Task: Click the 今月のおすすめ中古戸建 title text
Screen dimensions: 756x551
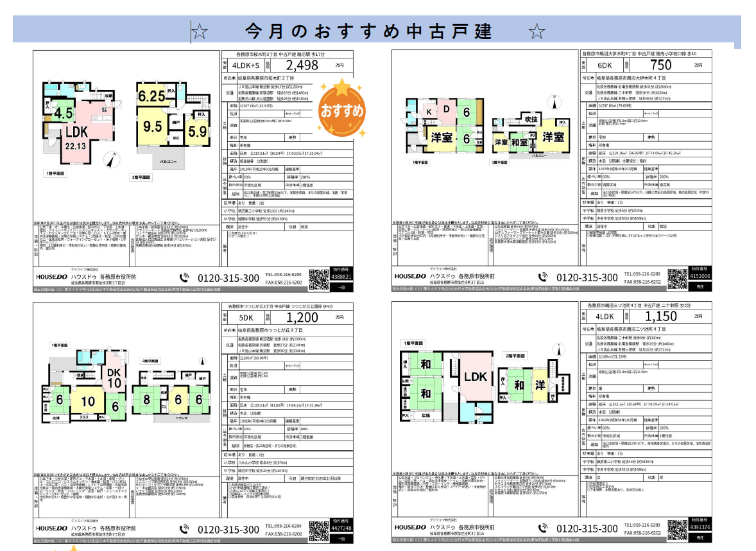Action: click(368, 31)
